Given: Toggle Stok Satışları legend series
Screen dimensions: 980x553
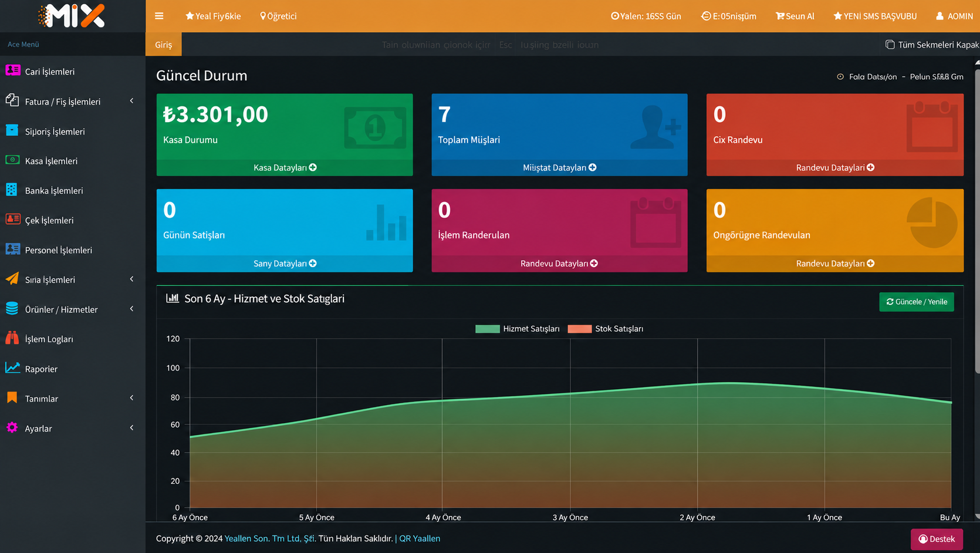Looking at the screenshot, I should click(x=606, y=329).
